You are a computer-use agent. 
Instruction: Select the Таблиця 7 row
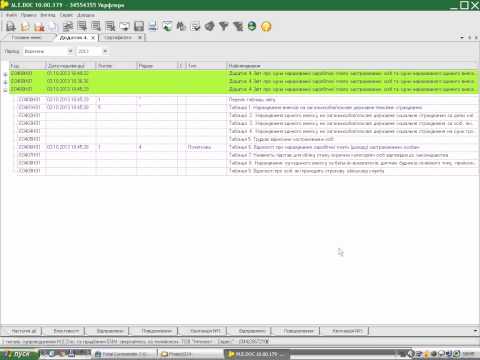[x=247, y=155]
